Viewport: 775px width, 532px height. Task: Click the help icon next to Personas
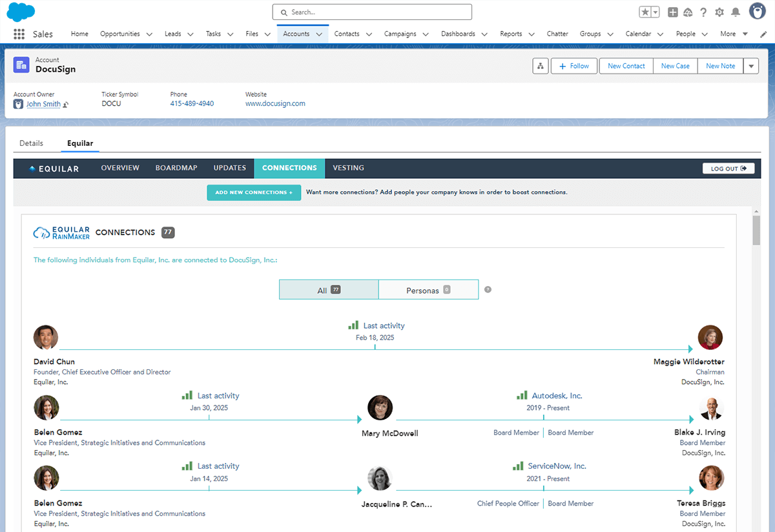tap(488, 290)
